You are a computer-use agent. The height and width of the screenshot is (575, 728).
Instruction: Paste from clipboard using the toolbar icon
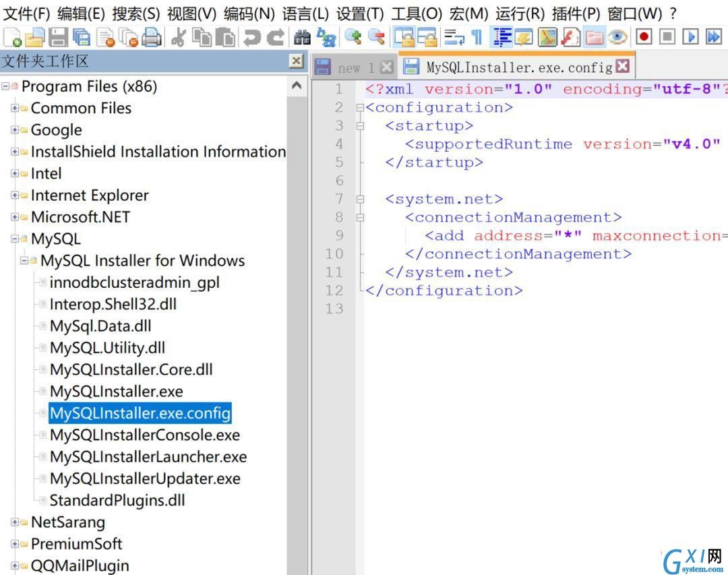pos(226,37)
